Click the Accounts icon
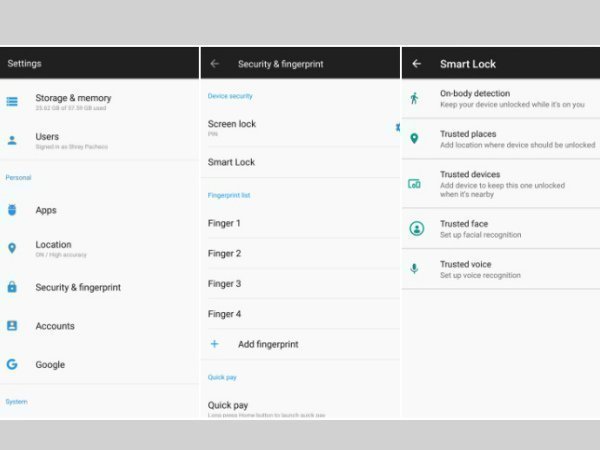This screenshot has height=450, width=600. [x=12, y=326]
